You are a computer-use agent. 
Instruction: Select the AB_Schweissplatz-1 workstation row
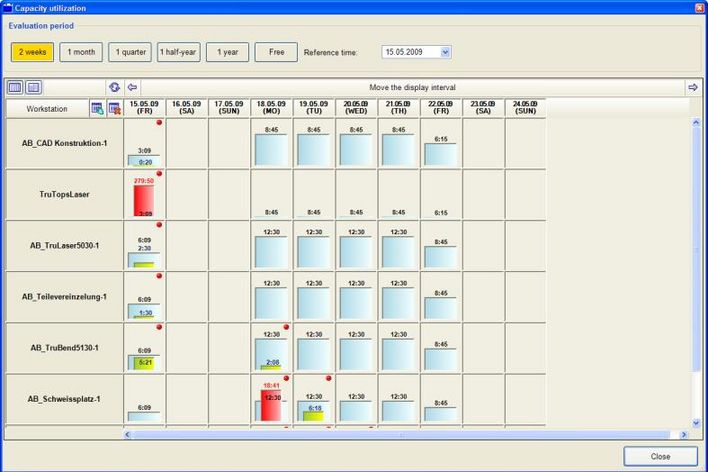[64, 399]
